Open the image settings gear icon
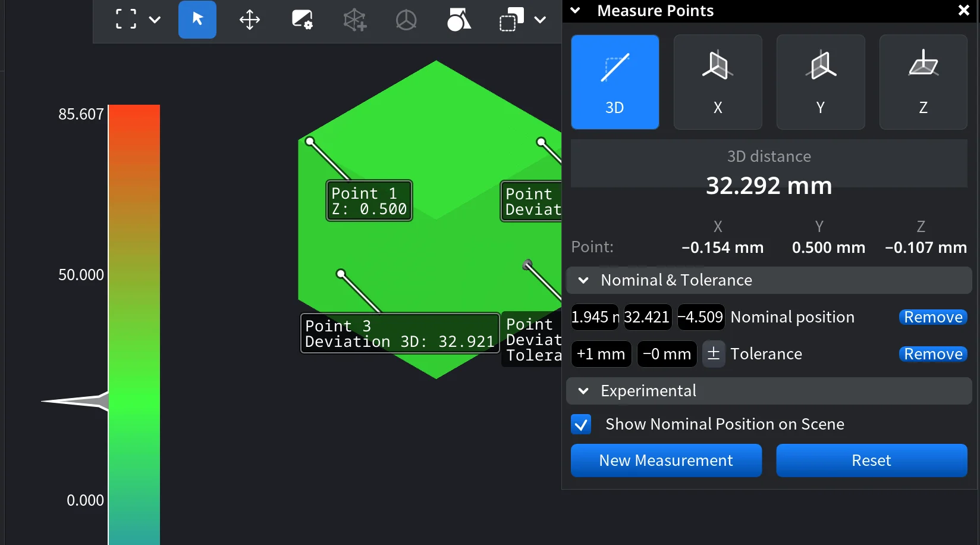Viewport: 980px width, 545px height. point(302,20)
